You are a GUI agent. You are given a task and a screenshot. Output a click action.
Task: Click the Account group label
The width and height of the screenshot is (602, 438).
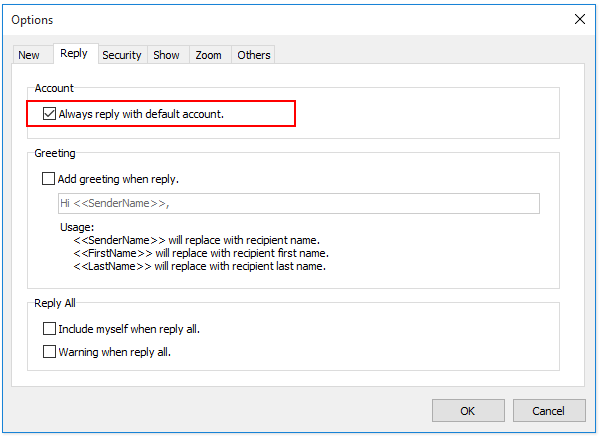(54, 88)
